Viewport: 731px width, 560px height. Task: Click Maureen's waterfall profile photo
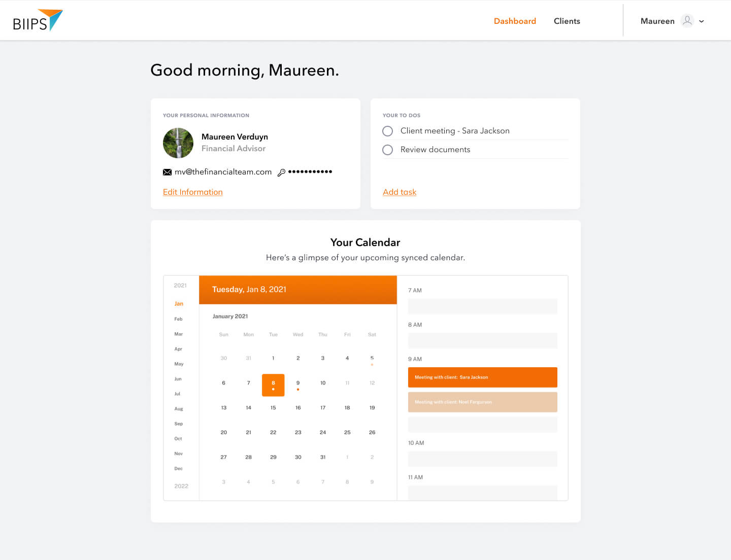(x=178, y=143)
